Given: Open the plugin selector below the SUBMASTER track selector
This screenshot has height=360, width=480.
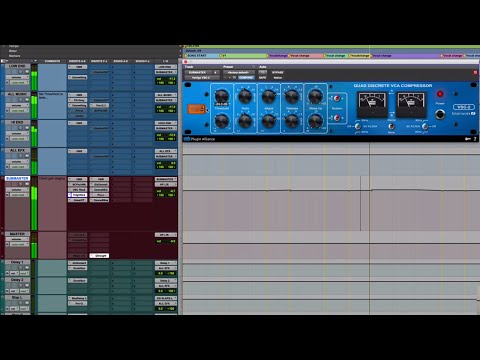Looking at the screenshot, I should coord(202,78).
